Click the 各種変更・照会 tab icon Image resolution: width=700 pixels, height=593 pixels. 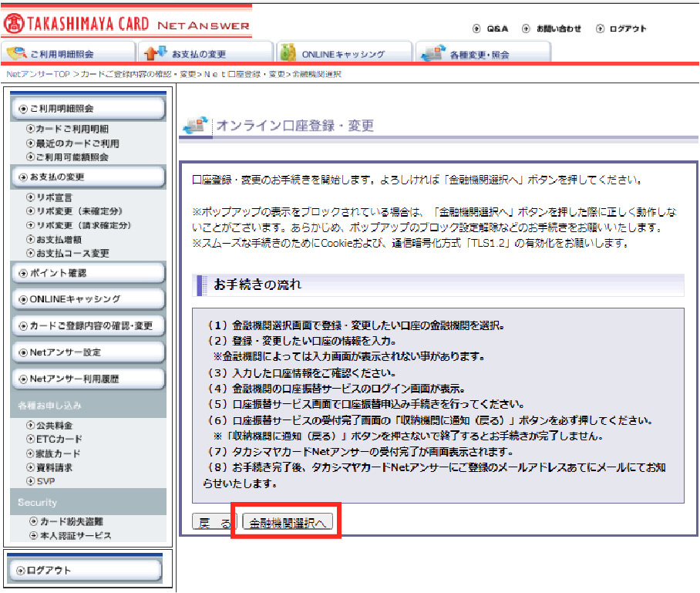tap(432, 53)
